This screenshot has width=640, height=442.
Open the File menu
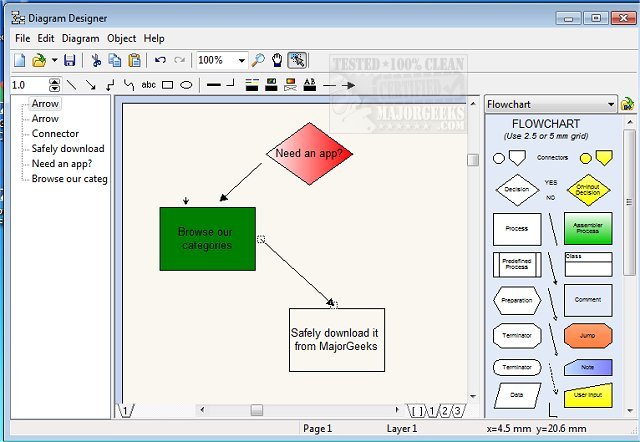(x=22, y=38)
